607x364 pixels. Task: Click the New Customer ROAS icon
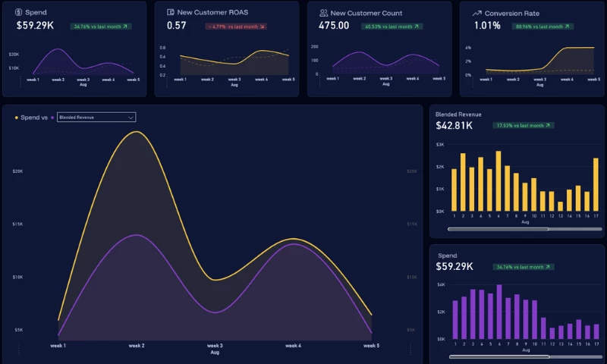170,12
